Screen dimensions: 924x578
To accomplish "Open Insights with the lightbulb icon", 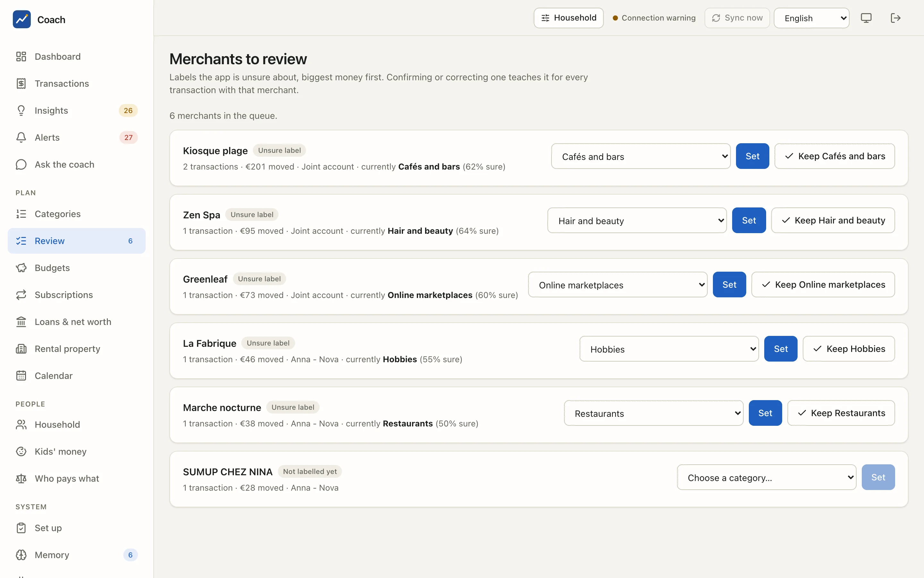I will click(21, 110).
